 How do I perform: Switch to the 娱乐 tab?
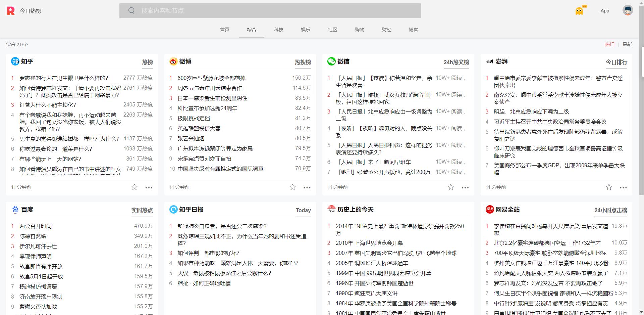(x=305, y=30)
